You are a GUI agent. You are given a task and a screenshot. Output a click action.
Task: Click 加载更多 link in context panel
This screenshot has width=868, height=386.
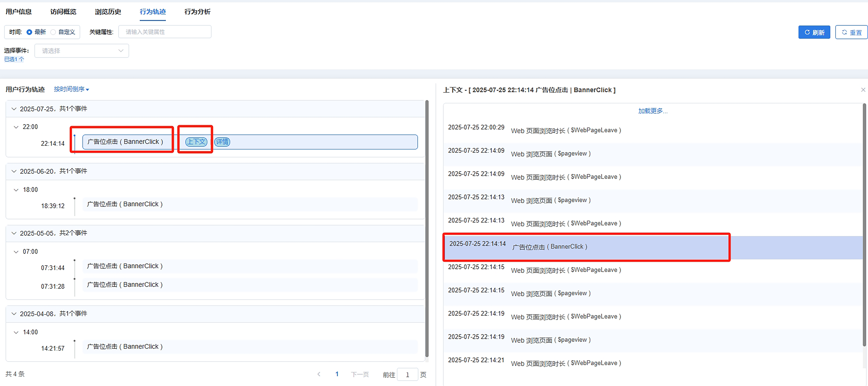652,111
